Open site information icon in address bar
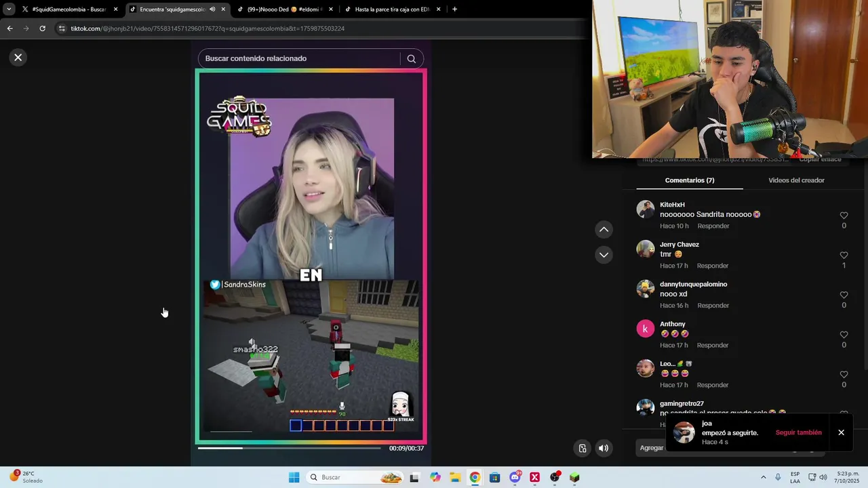 click(x=62, y=28)
